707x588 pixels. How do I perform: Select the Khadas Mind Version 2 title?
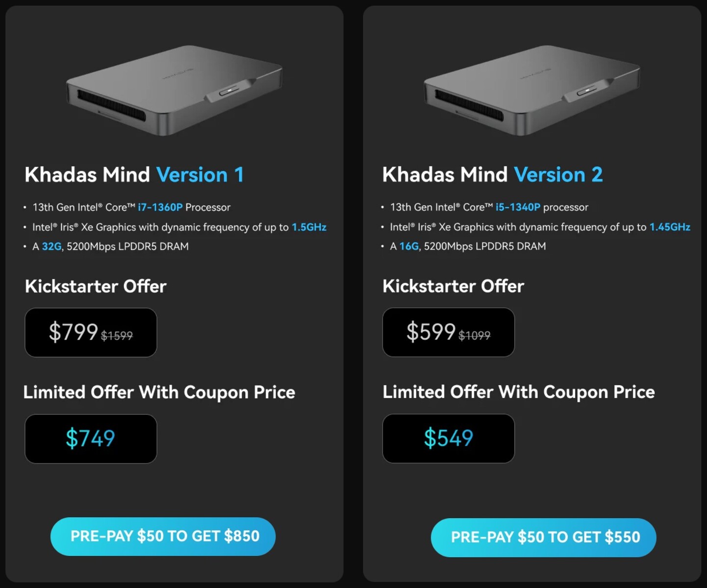(492, 175)
